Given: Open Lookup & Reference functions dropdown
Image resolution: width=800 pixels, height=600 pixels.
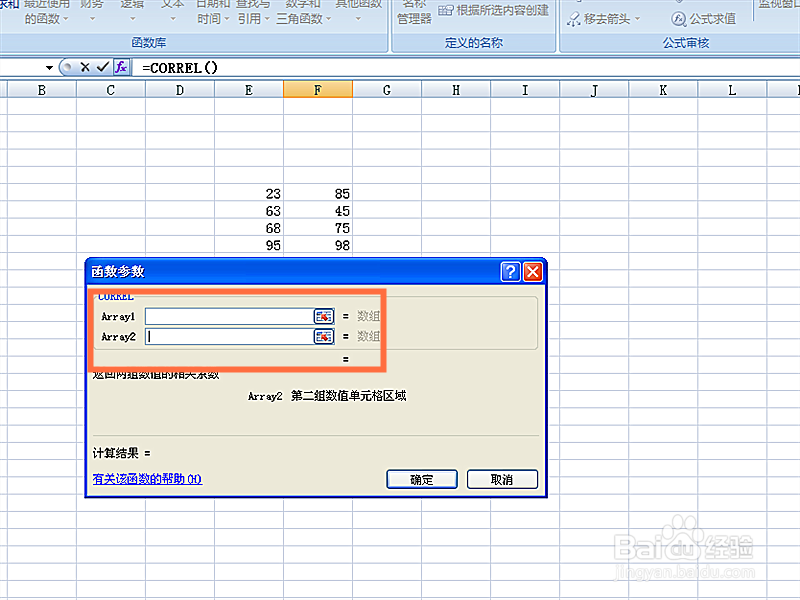Looking at the screenshot, I should [x=254, y=12].
